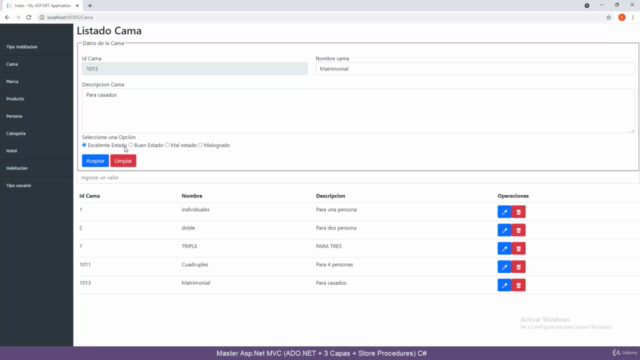The image size is (640, 360).
Task: Delete the Matrimonial row with trash icon
Action: tap(519, 285)
